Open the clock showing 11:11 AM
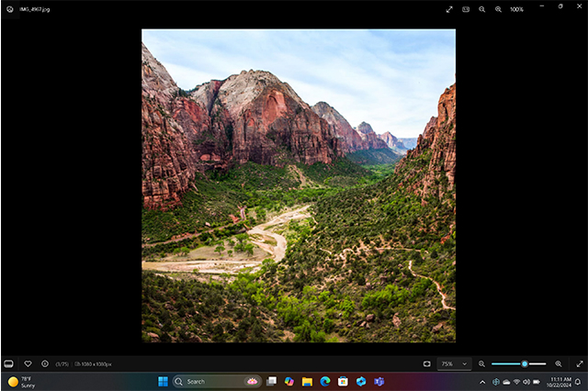This screenshot has width=588, height=391. coord(559,382)
